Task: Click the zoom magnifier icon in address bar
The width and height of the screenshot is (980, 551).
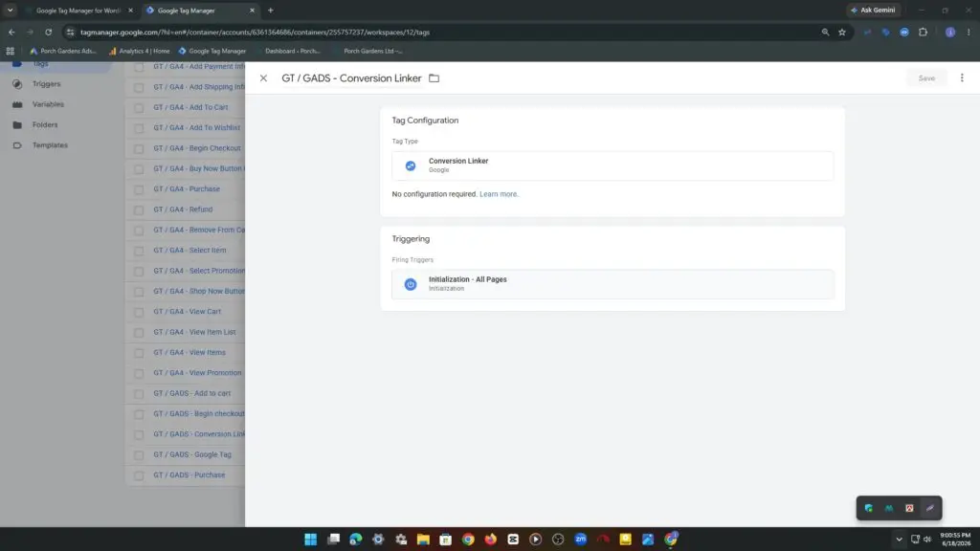Action: pyautogui.click(x=825, y=32)
